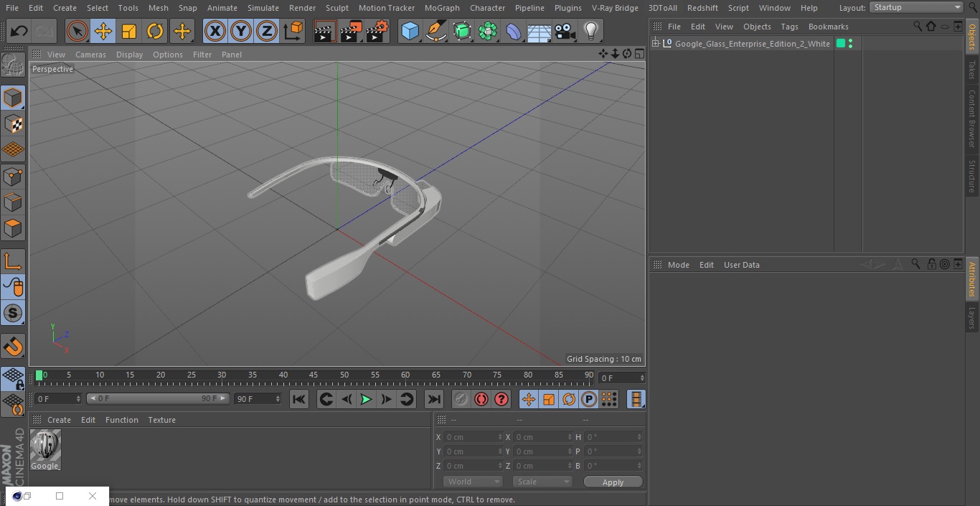Open viewport Display menu

click(x=129, y=55)
